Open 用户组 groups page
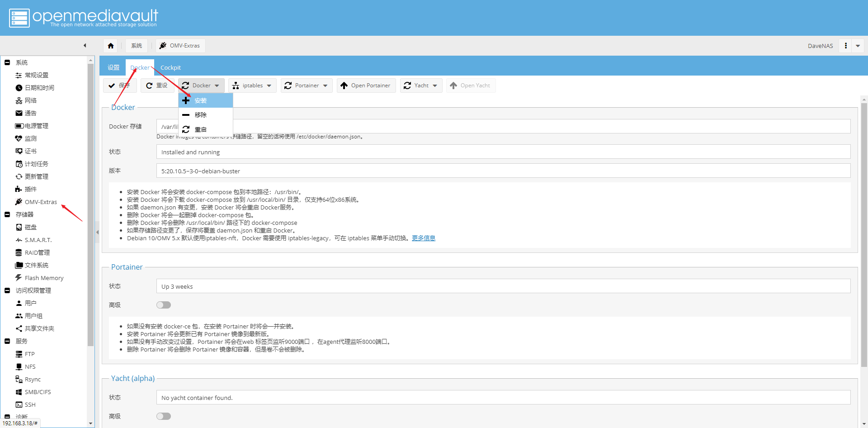 coord(29,316)
